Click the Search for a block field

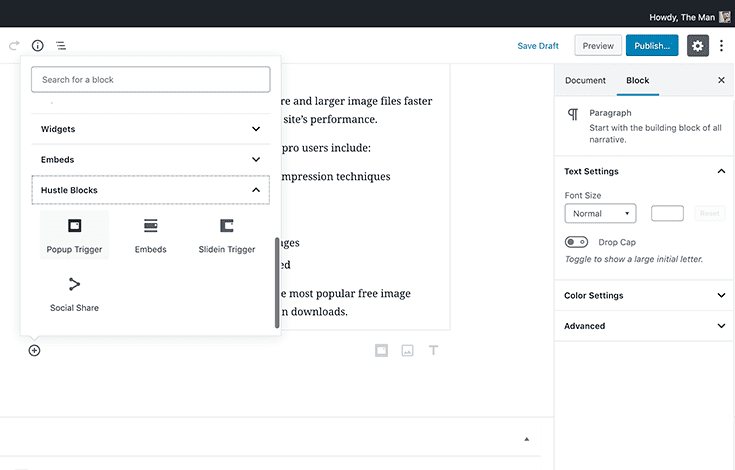coord(150,79)
